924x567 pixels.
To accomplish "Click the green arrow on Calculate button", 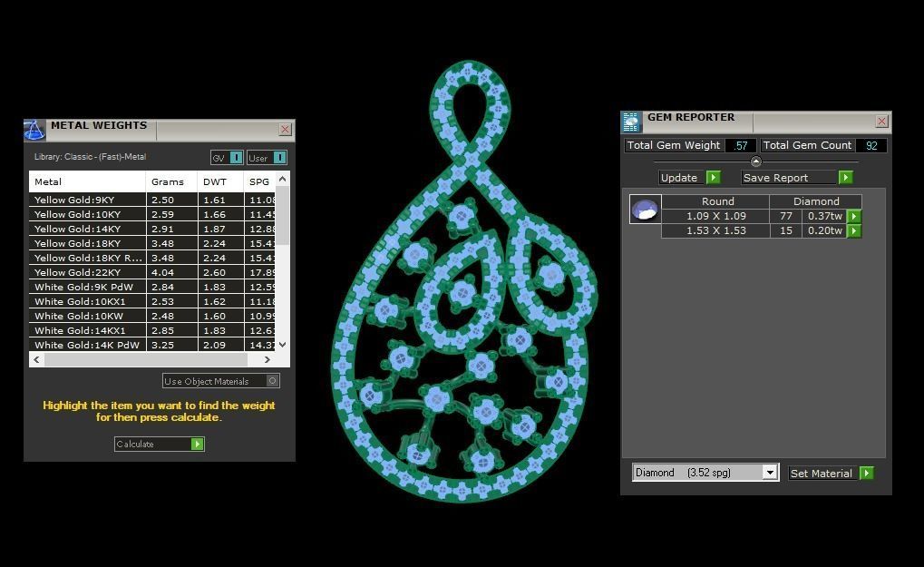I will click(x=198, y=445).
